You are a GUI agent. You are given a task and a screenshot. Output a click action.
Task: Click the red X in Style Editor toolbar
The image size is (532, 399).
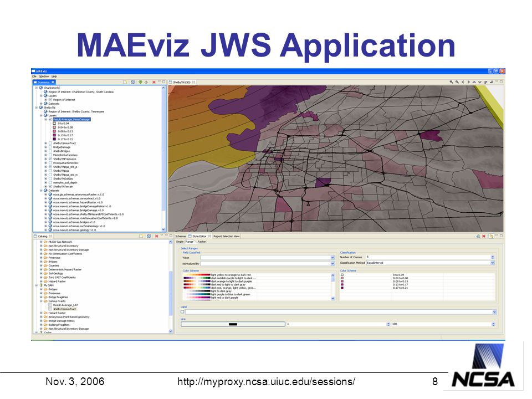[484, 236]
